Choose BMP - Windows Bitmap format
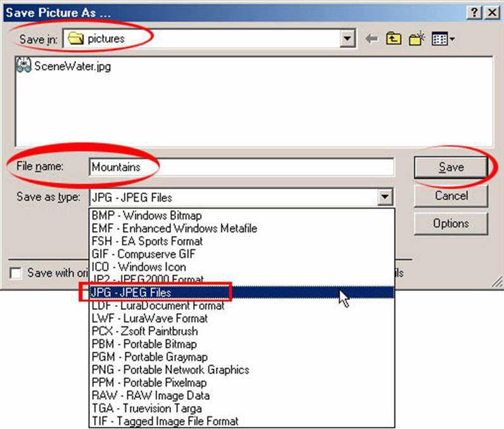Viewport: 504px width, 429px height. [x=147, y=216]
